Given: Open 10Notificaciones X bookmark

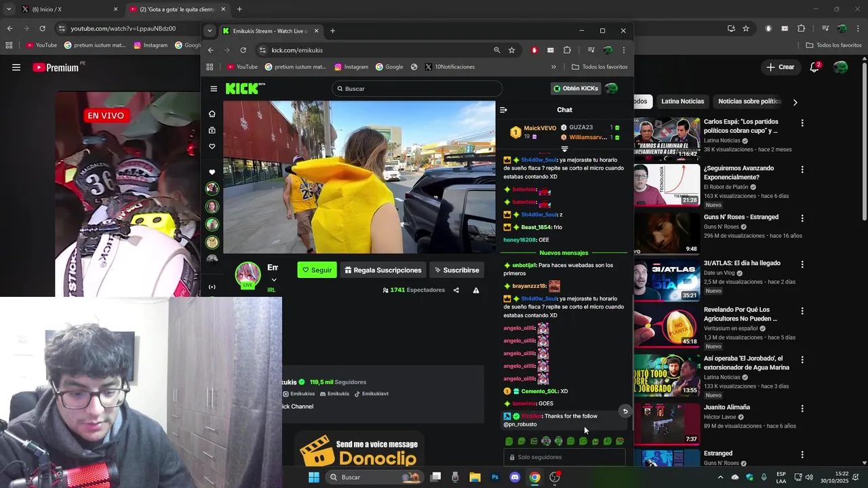Looking at the screenshot, I should click(450, 67).
